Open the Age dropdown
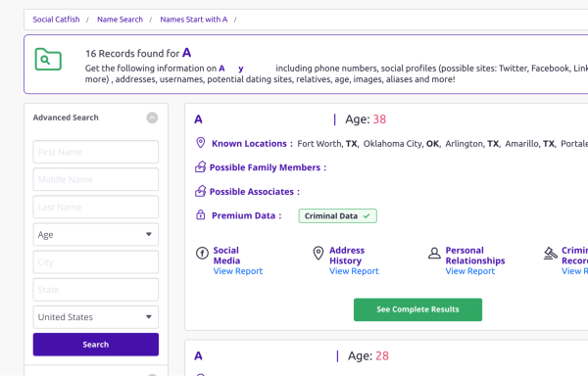Viewport: 588px width, 376px height. pos(96,234)
